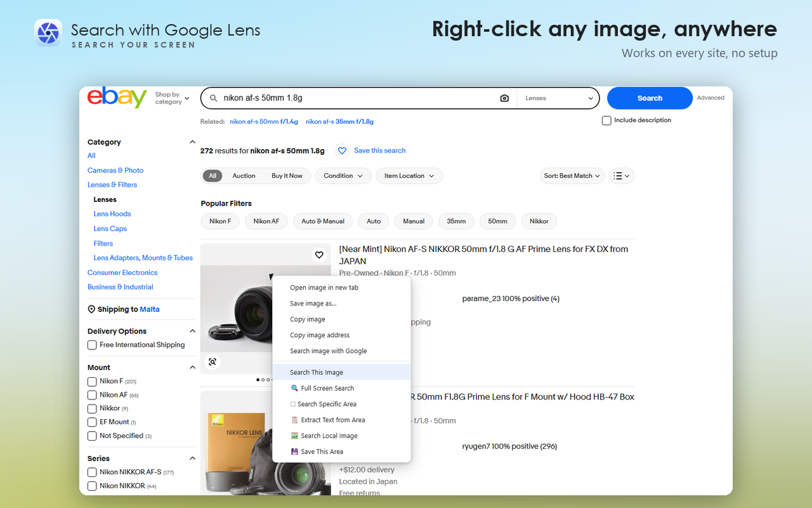The width and height of the screenshot is (812, 508).
Task: Open Shop by category dropdown
Action: coord(172,98)
